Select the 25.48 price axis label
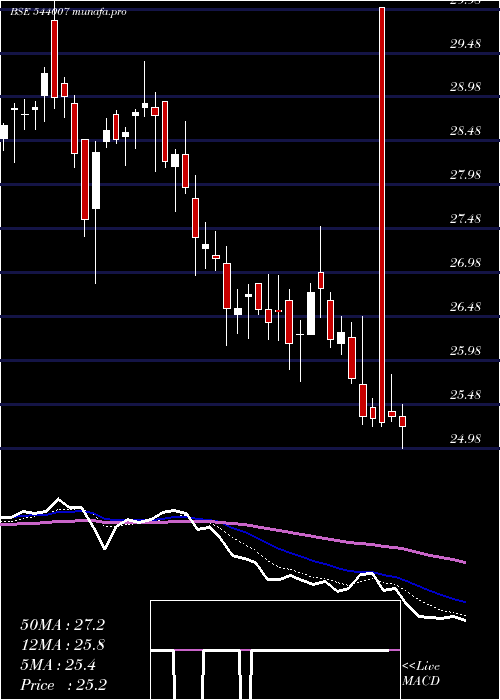 click(465, 395)
